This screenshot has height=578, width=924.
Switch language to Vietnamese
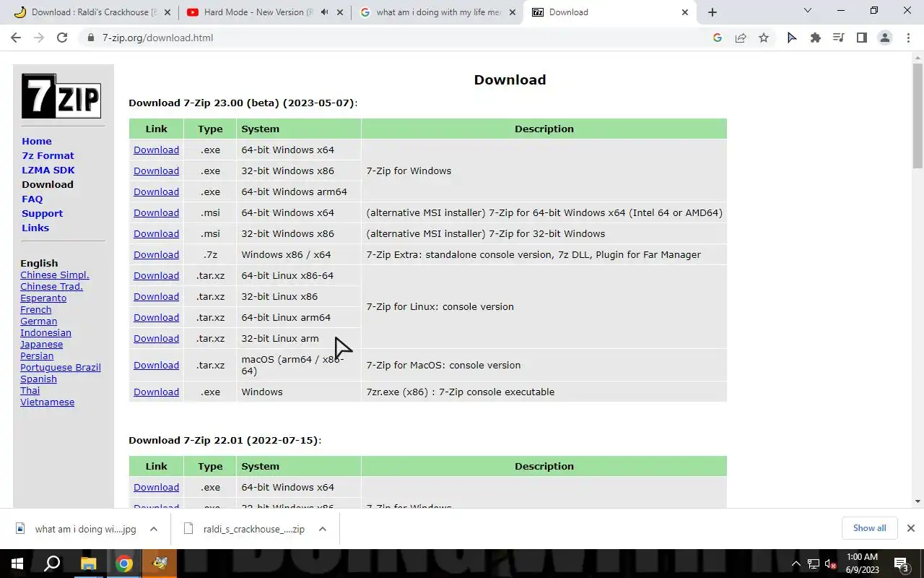click(x=47, y=402)
